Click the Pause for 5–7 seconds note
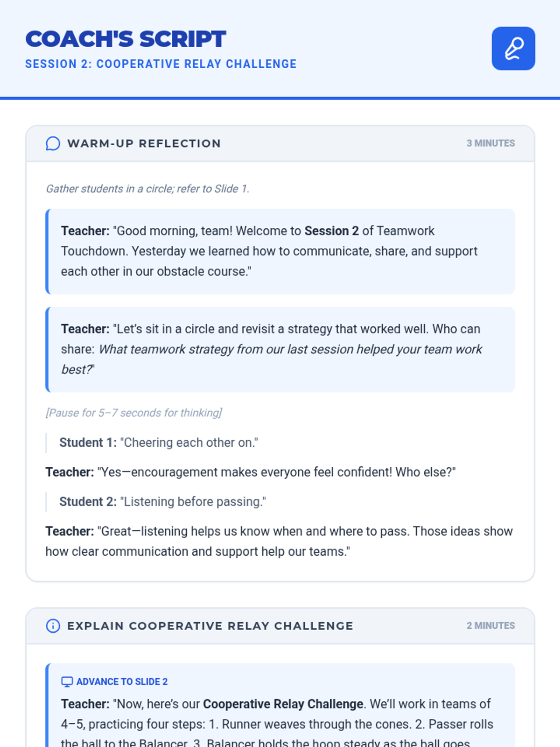The width and height of the screenshot is (560, 747). point(133,413)
